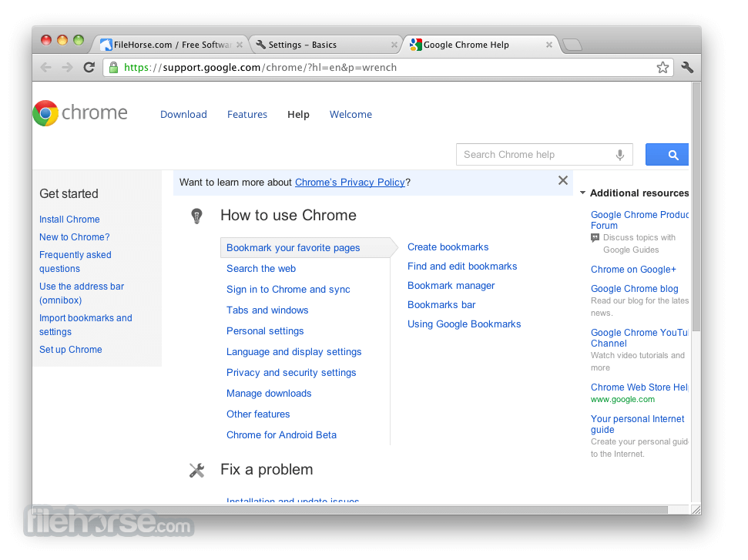Viewport: 748px width, 560px height.
Task: Open Import bookmarks and settings
Action: click(86, 325)
